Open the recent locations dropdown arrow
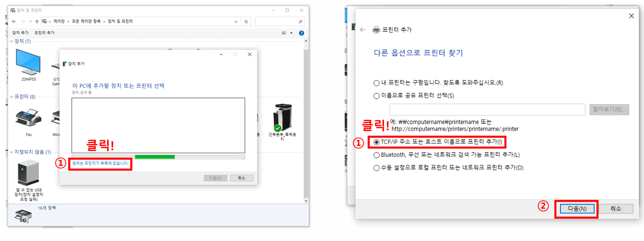Viewport: 644px width, 241px height. coord(30,21)
